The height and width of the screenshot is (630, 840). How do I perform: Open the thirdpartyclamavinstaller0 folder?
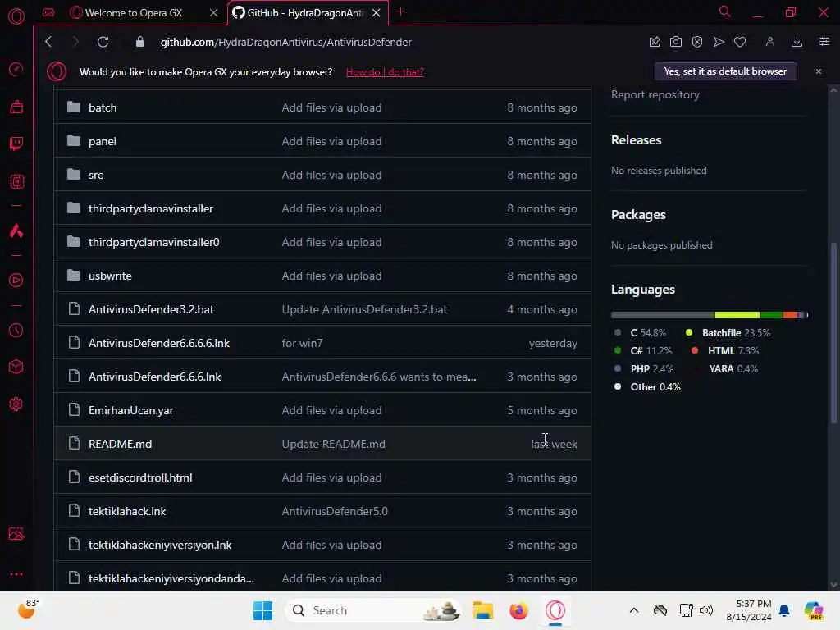(x=153, y=242)
